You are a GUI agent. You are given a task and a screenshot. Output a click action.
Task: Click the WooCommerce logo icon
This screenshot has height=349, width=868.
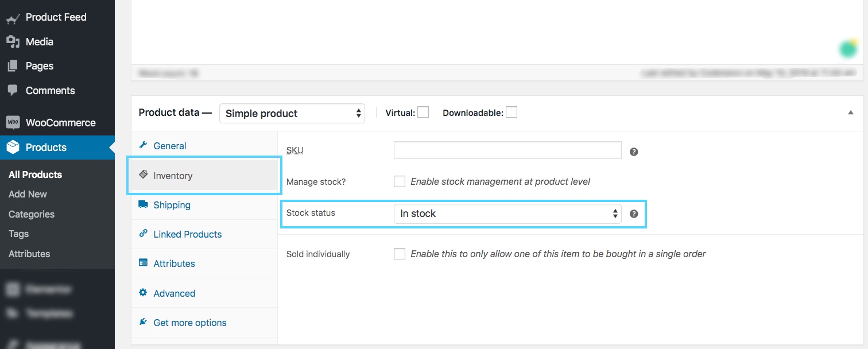point(13,123)
